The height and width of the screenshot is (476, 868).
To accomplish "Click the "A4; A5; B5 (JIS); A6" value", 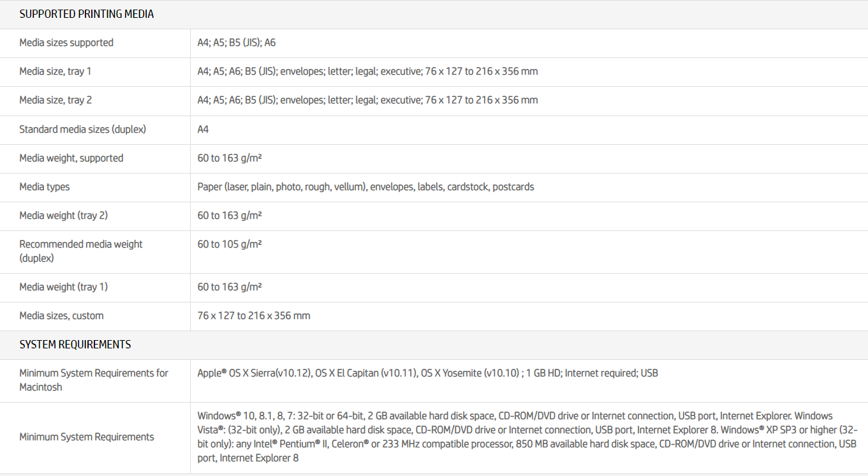I will click(237, 43).
